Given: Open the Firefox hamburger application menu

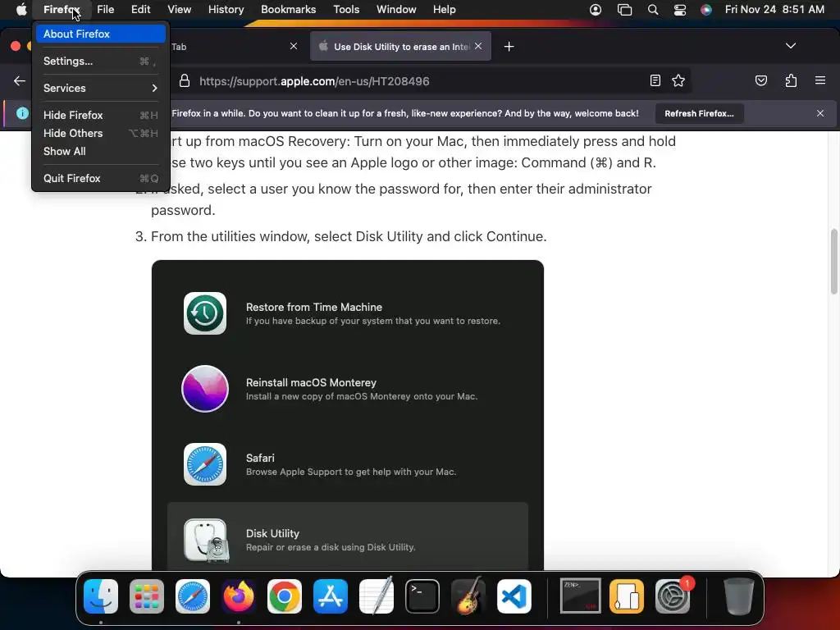Looking at the screenshot, I should [820, 81].
